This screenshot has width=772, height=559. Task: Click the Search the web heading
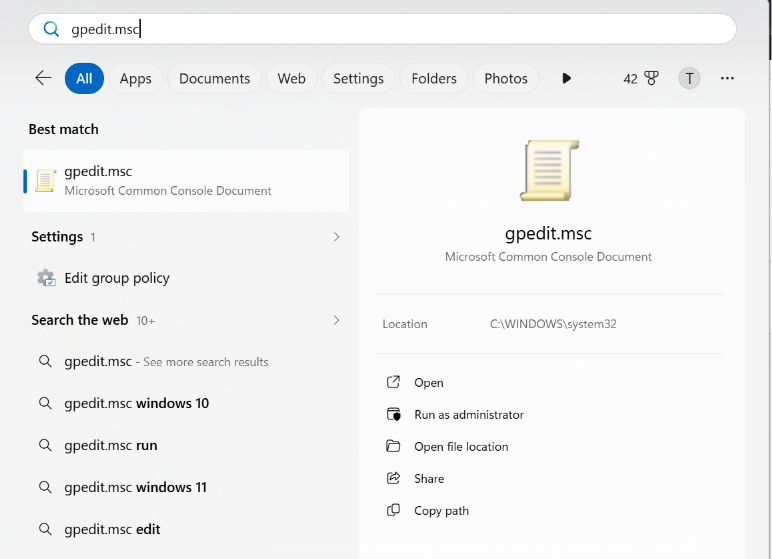pos(80,320)
